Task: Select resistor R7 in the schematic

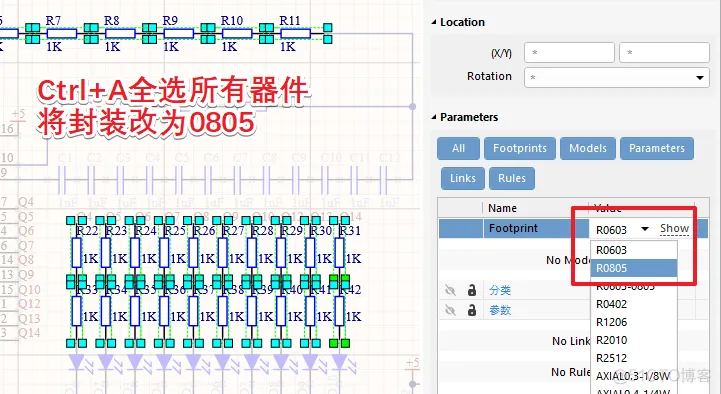Action: (x=62, y=33)
